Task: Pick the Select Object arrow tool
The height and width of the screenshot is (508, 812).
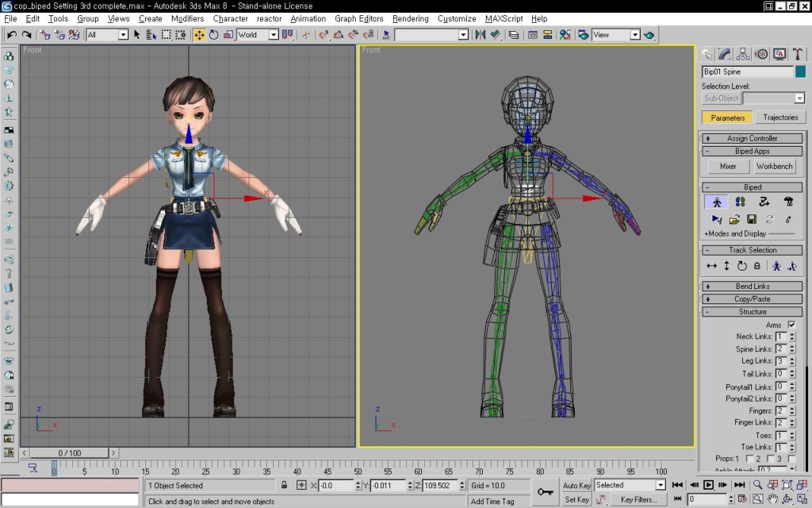Action: (136, 35)
